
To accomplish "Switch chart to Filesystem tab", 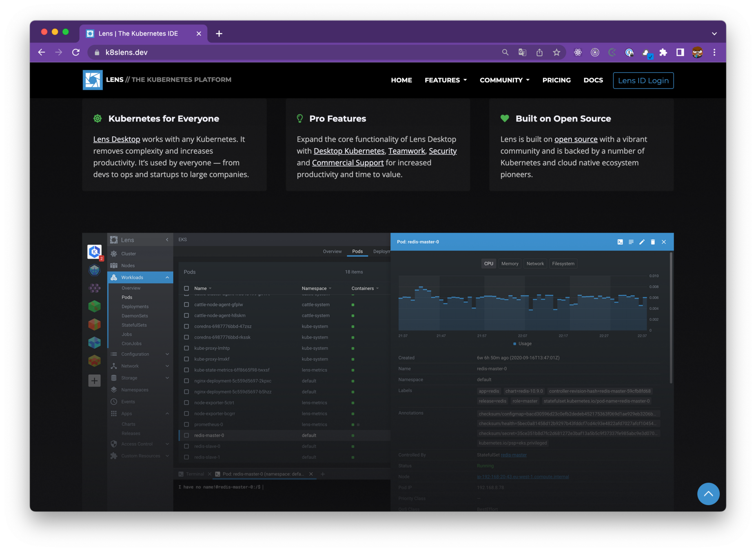I will point(563,264).
